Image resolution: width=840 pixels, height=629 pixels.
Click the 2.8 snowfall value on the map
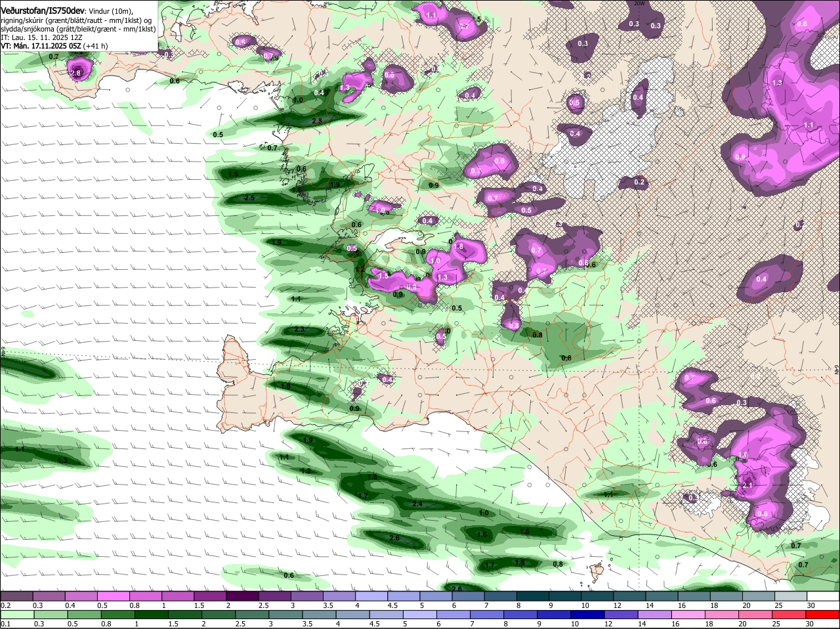75,74
